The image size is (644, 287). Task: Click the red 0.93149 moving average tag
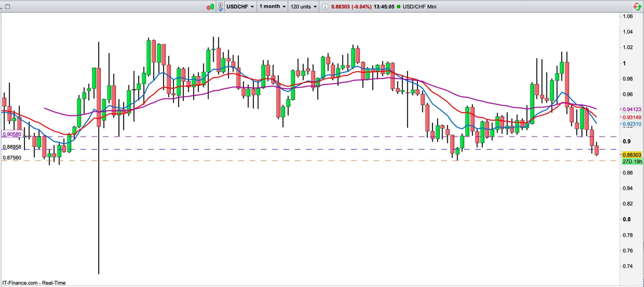[x=632, y=117]
